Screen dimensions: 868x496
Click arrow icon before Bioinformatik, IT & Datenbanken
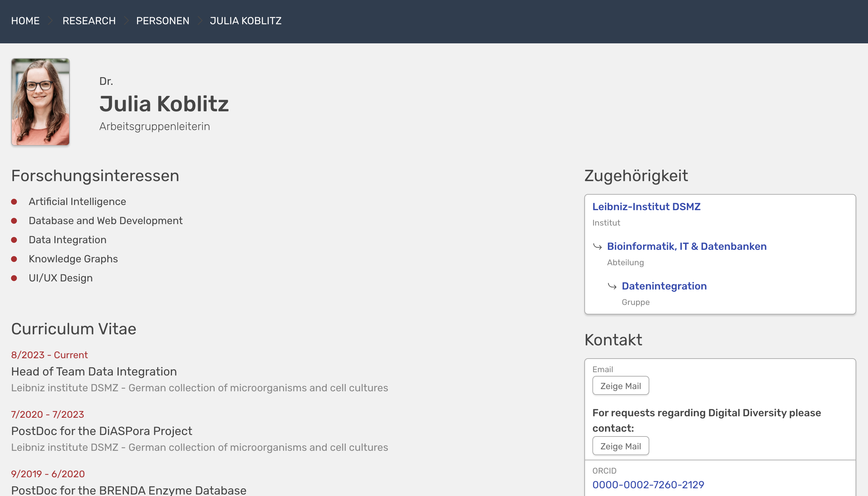pyautogui.click(x=598, y=247)
